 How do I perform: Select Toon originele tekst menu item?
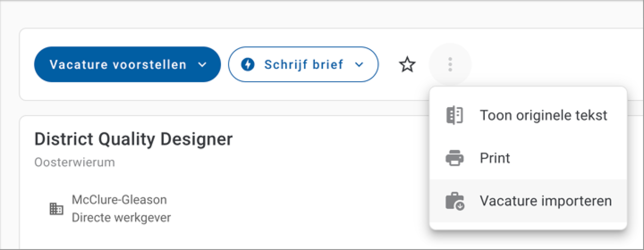click(543, 115)
